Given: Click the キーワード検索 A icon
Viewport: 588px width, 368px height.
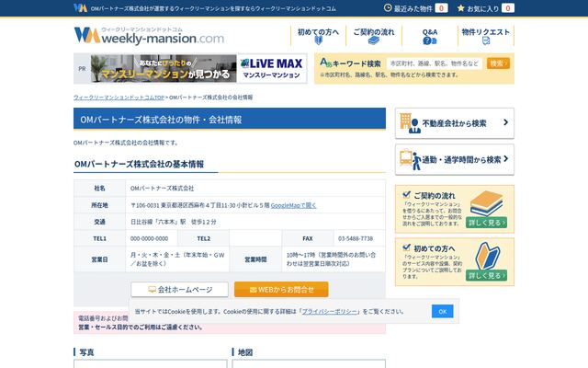Looking at the screenshot, I should (x=325, y=63).
